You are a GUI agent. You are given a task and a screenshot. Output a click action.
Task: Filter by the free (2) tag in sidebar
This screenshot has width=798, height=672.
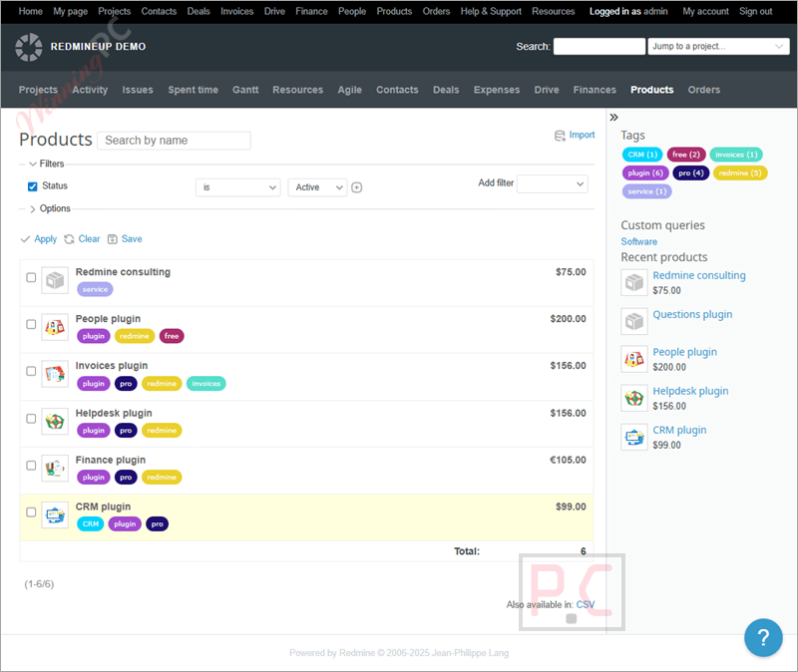pyautogui.click(x=686, y=155)
